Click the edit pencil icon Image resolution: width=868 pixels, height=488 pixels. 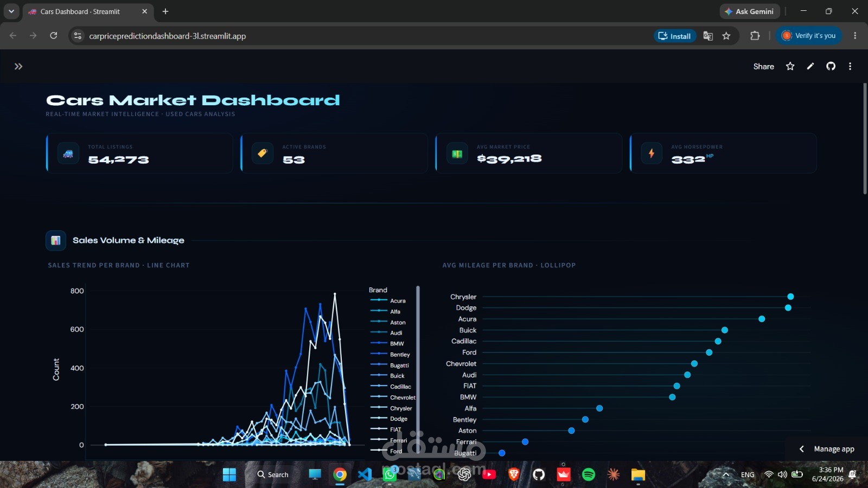pos(810,66)
